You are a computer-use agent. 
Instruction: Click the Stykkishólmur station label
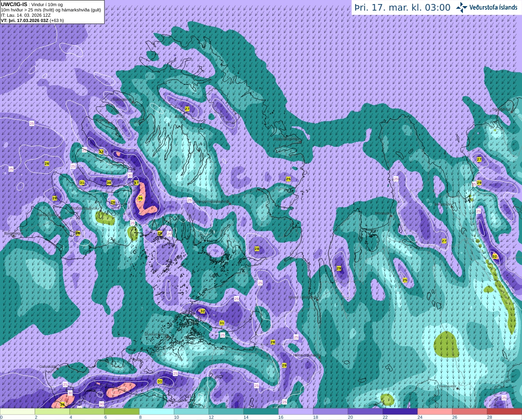(156, 334)
